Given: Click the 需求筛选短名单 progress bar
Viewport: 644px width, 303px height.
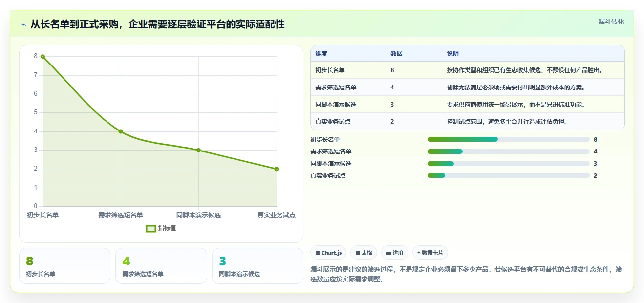Looking at the screenshot, I should [x=509, y=151].
